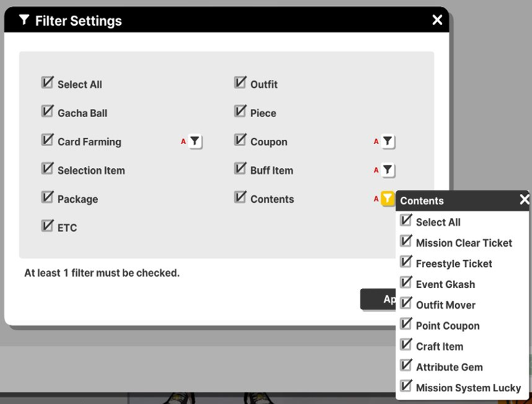Close the Contents sub-filter popup

(524, 199)
